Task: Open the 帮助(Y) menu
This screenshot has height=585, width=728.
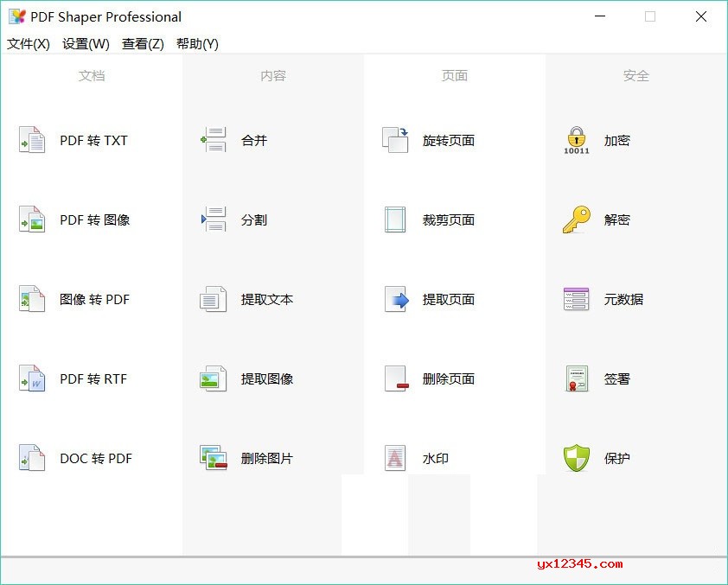Action: tap(197, 44)
